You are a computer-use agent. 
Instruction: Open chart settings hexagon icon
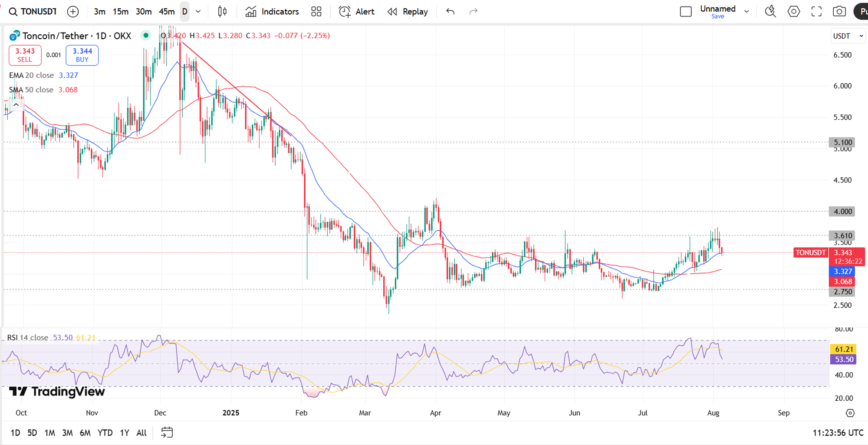pyautogui.click(x=793, y=12)
